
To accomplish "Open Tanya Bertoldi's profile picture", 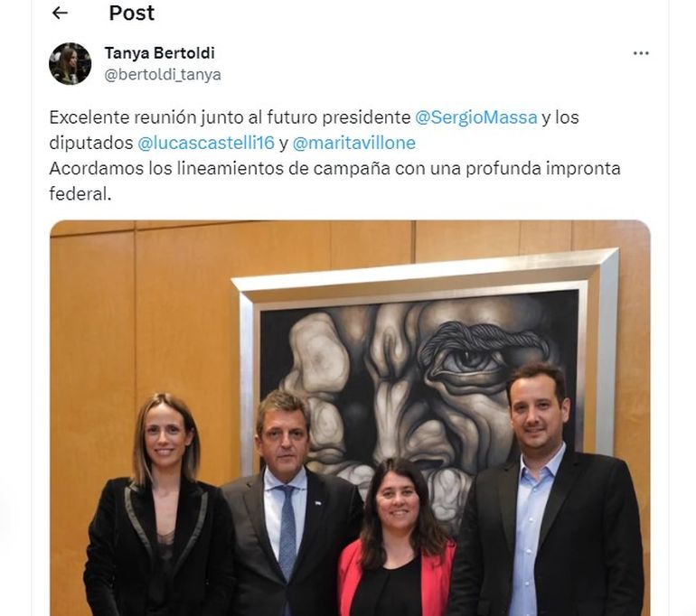I will [71, 63].
